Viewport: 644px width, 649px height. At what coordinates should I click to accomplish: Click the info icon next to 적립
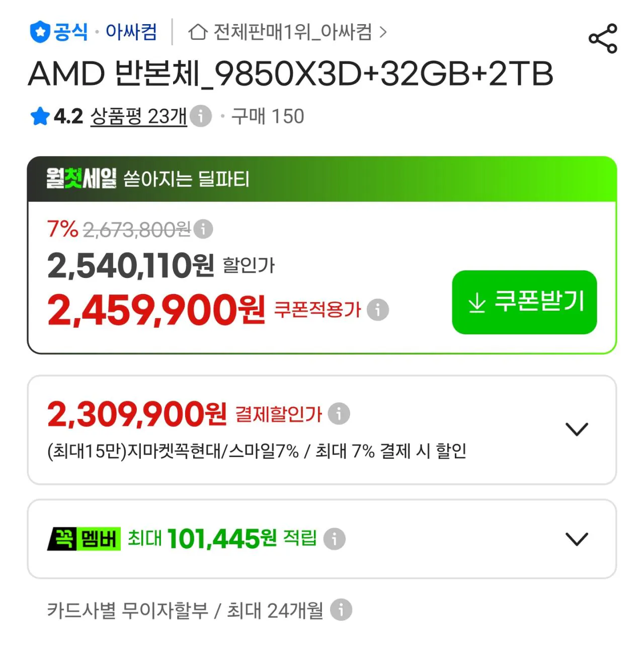pos(334,539)
